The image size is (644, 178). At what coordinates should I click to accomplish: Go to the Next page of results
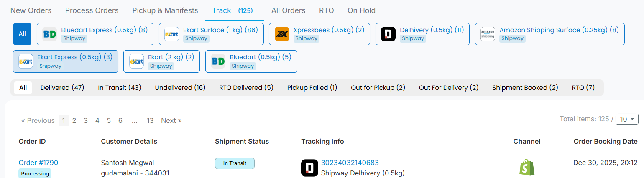(171, 120)
